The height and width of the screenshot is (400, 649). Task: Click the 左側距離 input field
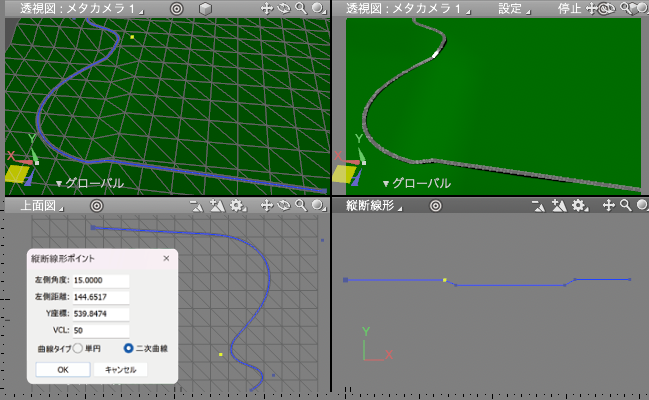point(101,297)
